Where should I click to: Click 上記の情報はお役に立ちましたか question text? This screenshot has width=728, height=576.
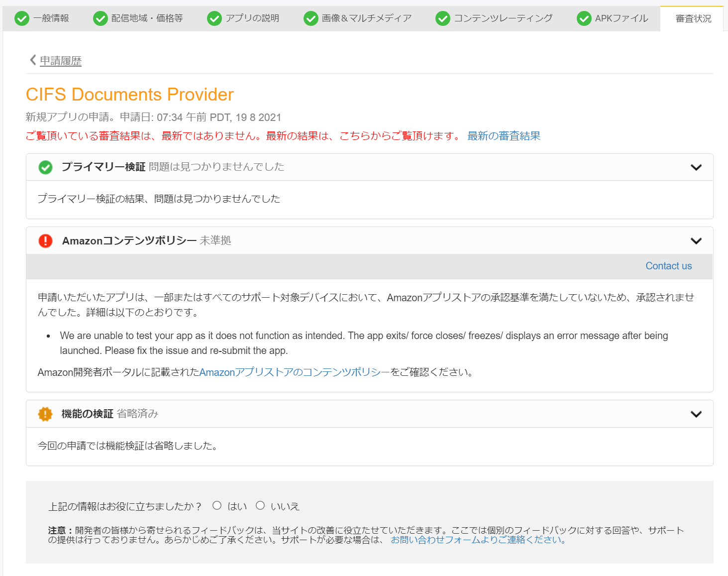pyautogui.click(x=125, y=506)
